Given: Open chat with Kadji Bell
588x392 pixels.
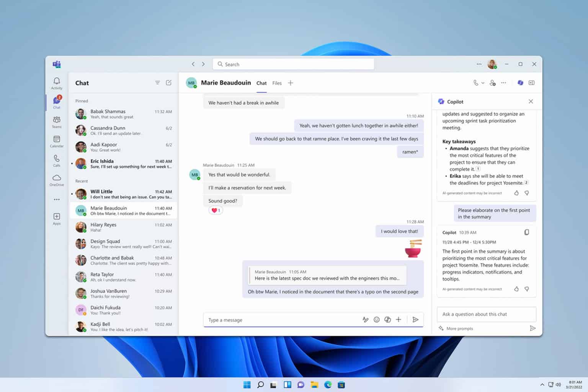Looking at the screenshot, I should (123, 327).
